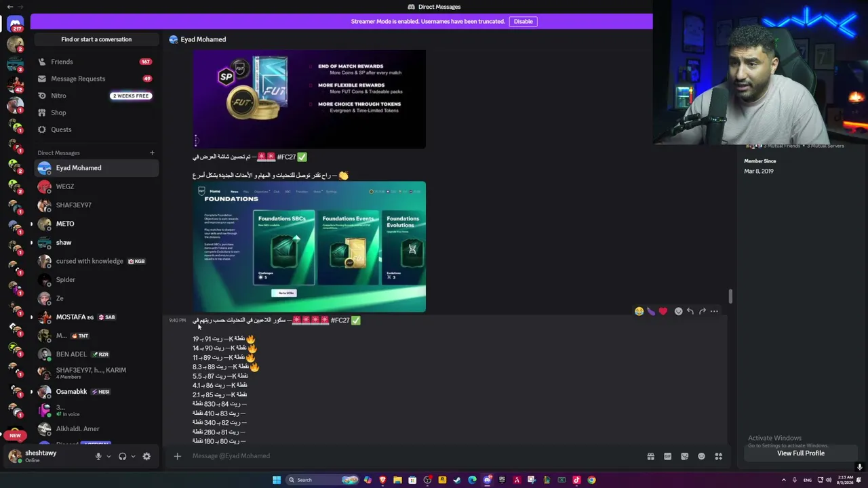The image size is (868, 488).
Task: Attach a file with plus button
Action: point(178,456)
